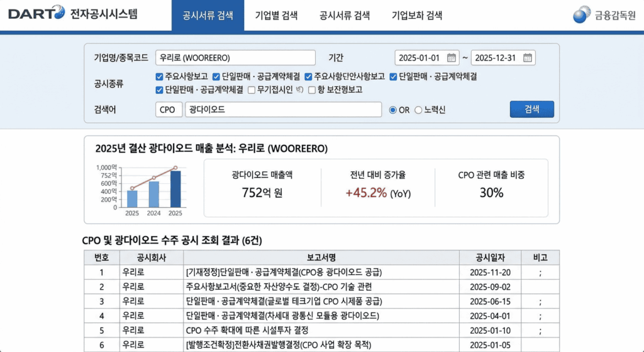This screenshot has height=352, width=644.
Task: Click the 전년 대비 증가율 label
Action: [x=378, y=175]
